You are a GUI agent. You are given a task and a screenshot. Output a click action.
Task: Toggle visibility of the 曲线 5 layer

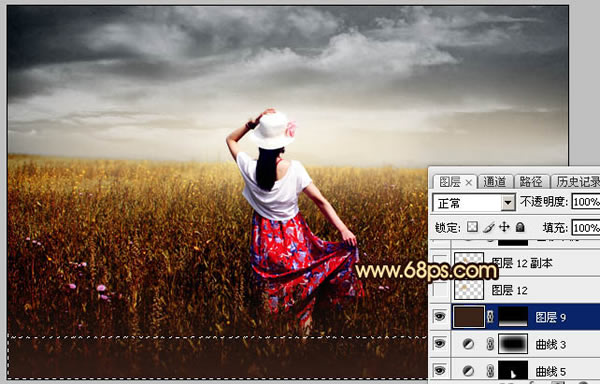coord(440,370)
